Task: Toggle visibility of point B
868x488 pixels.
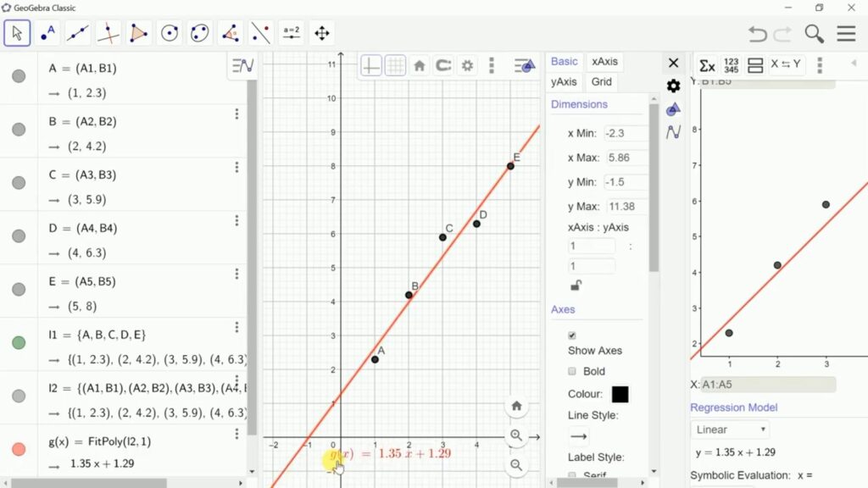Action: 19,130
